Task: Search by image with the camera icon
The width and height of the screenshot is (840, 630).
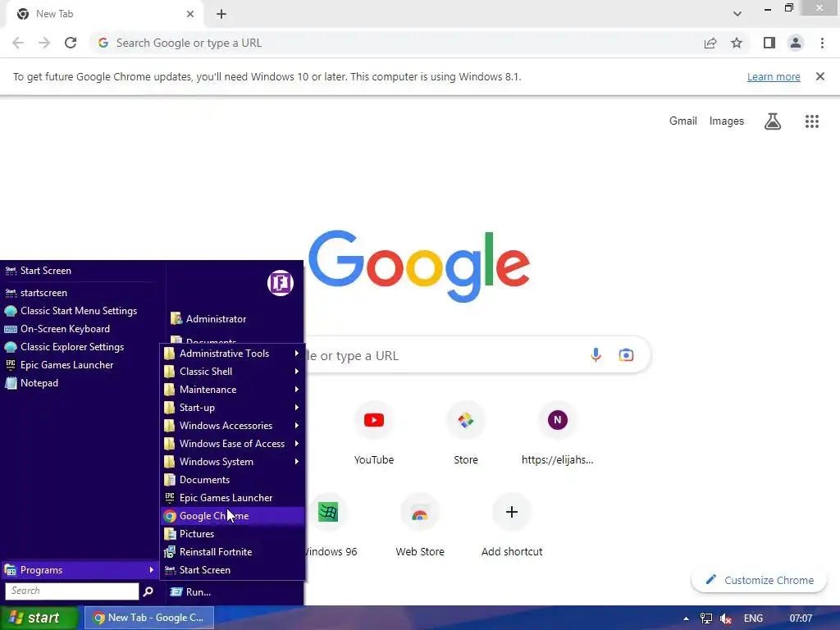Action: 626,354
